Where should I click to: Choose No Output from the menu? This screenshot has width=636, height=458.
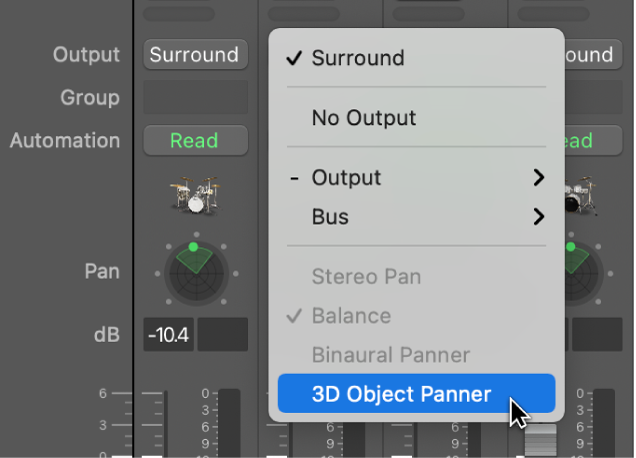364,118
